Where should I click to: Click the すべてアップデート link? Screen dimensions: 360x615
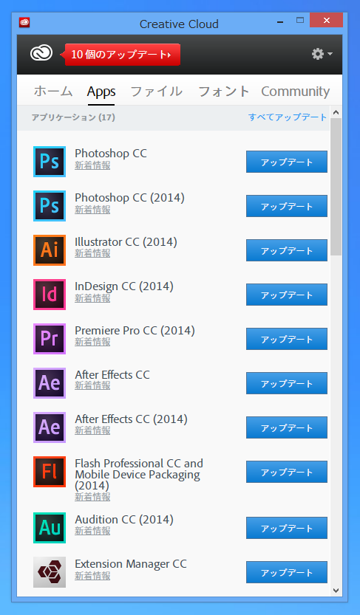point(287,117)
